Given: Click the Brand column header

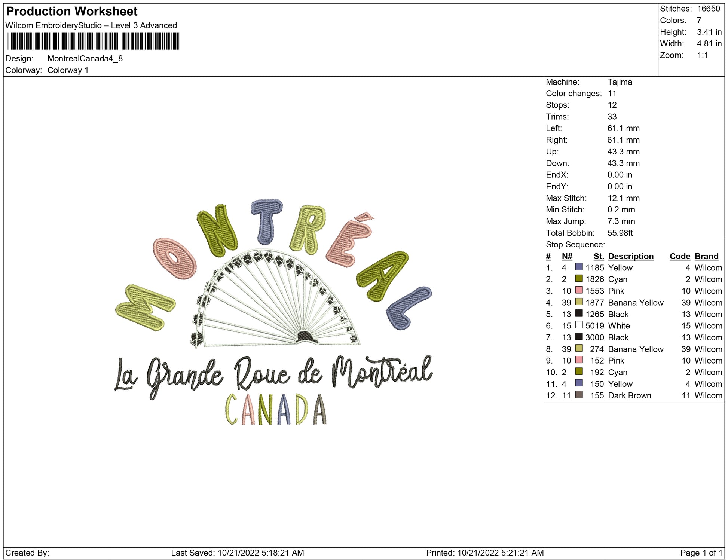Looking at the screenshot, I should point(706,256).
